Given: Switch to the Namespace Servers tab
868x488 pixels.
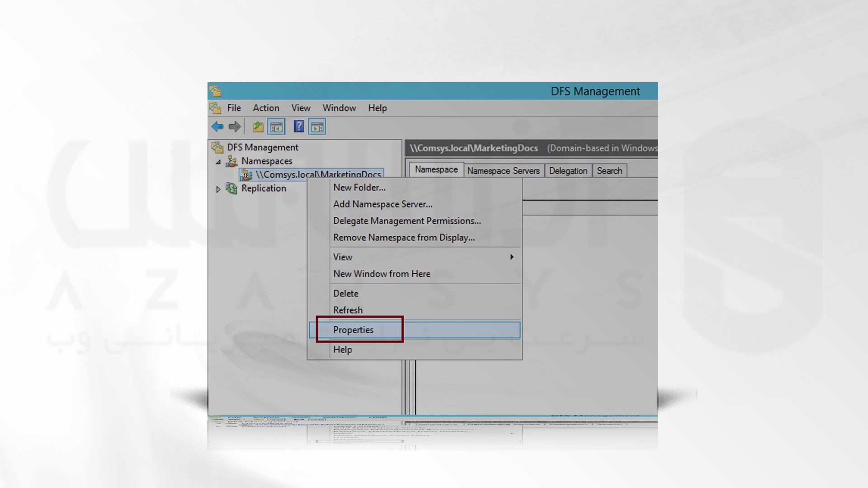Looking at the screenshot, I should [x=504, y=171].
